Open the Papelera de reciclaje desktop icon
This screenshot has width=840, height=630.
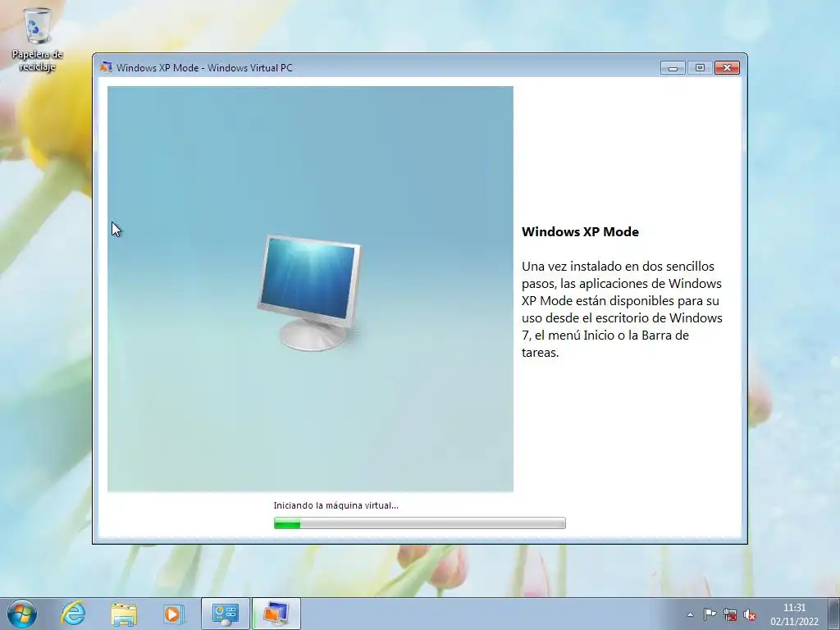(x=38, y=39)
